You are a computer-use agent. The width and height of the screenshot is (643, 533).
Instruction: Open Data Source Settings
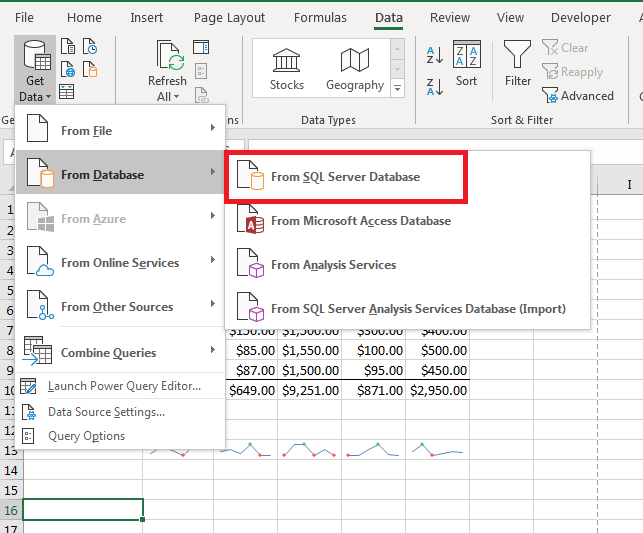(x=120, y=412)
